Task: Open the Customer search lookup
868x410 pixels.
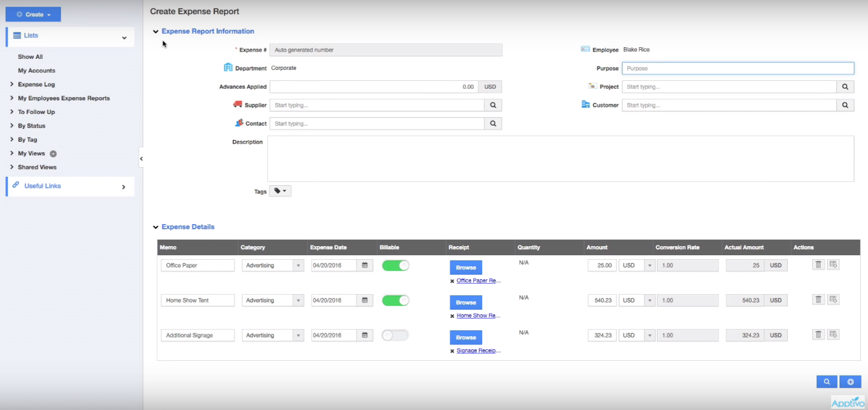Action: [x=845, y=104]
